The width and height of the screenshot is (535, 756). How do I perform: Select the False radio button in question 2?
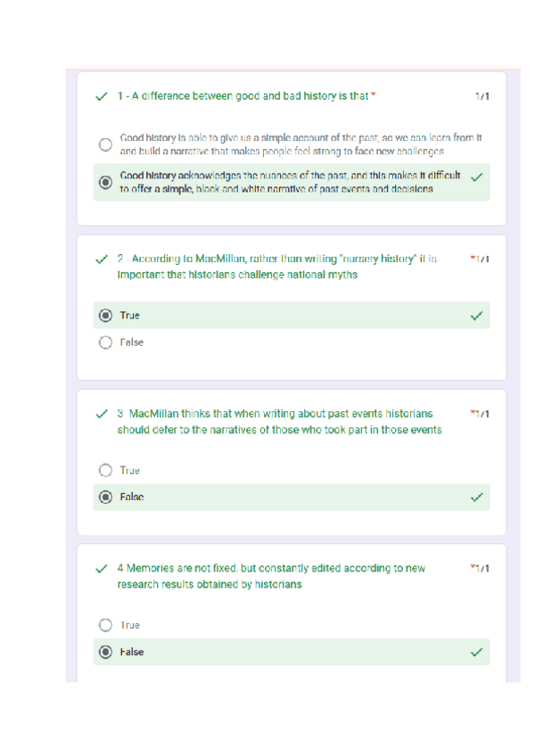tap(105, 342)
